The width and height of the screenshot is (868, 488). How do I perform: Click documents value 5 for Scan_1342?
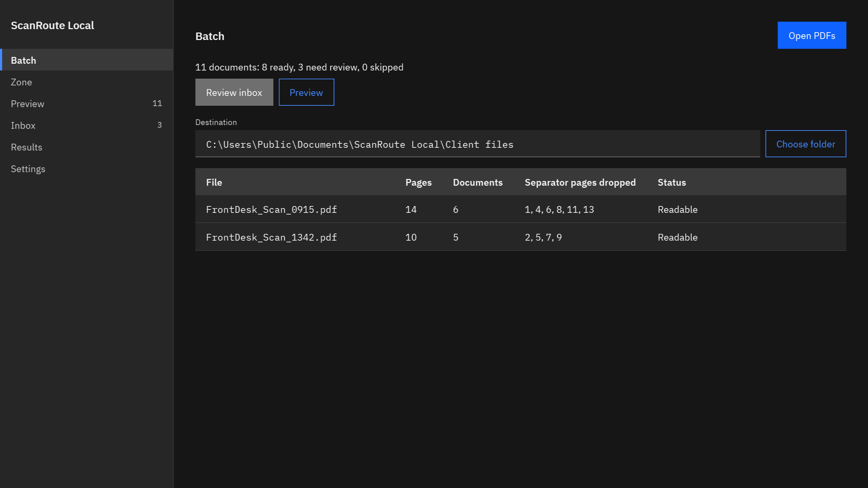click(x=456, y=237)
